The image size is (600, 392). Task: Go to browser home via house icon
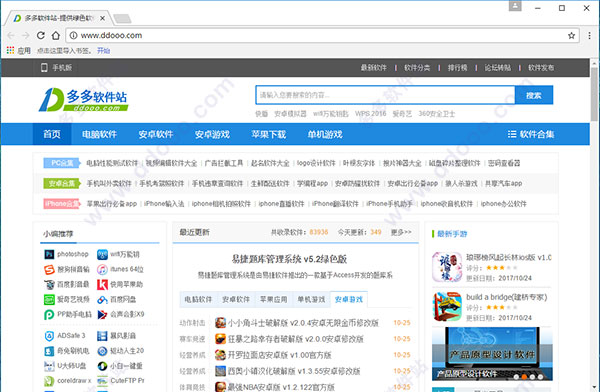pos(56,36)
